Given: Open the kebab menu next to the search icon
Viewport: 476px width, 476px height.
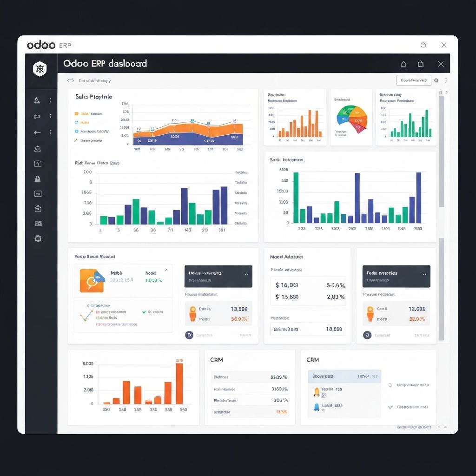Looking at the screenshot, I should (x=445, y=80).
